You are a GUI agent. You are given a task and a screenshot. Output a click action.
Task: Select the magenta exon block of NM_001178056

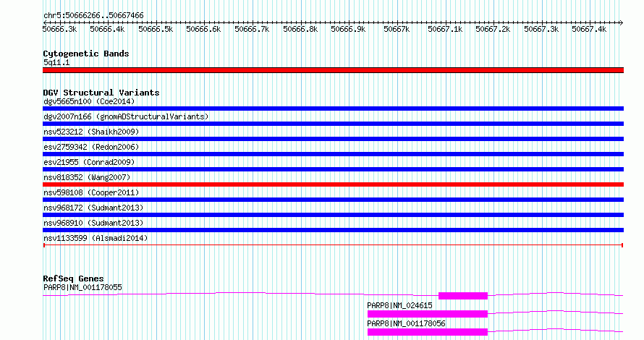[x=427, y=332]
